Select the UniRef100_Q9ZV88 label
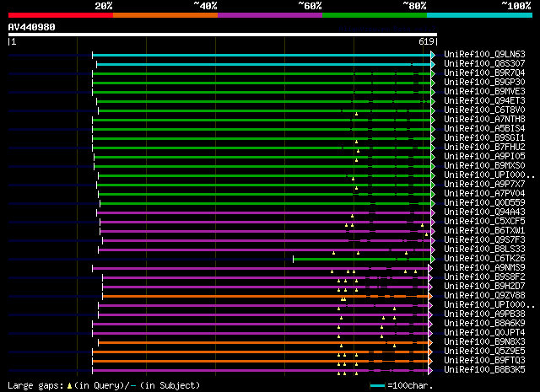540x392 pixels. tap(484, 296)
